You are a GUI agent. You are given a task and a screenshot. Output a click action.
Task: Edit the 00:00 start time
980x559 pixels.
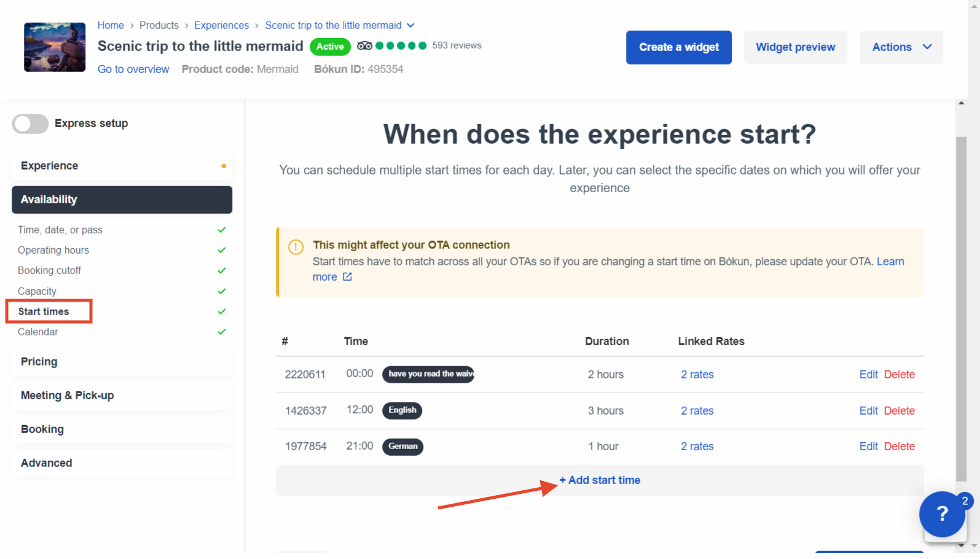point(868,375)
